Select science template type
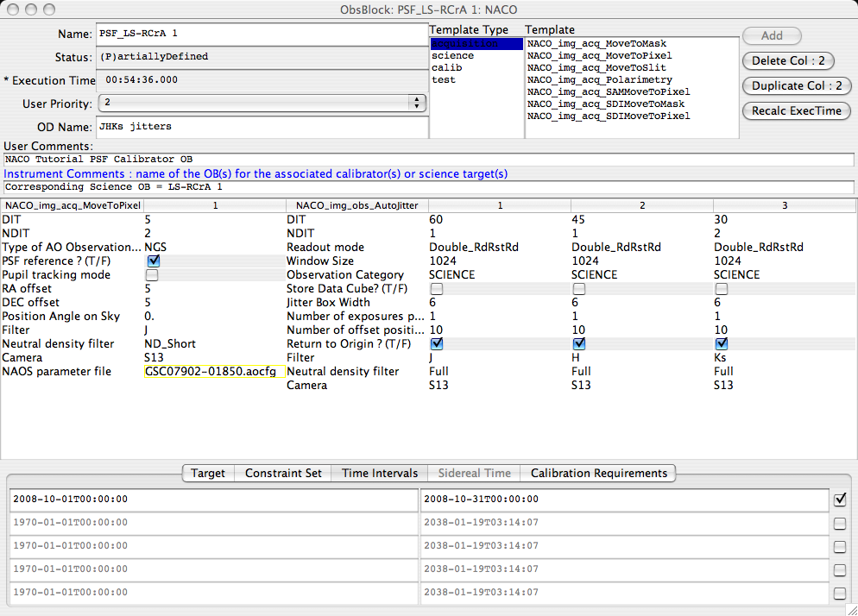Screen dimensions: 858x616 (x=476, y=56)
